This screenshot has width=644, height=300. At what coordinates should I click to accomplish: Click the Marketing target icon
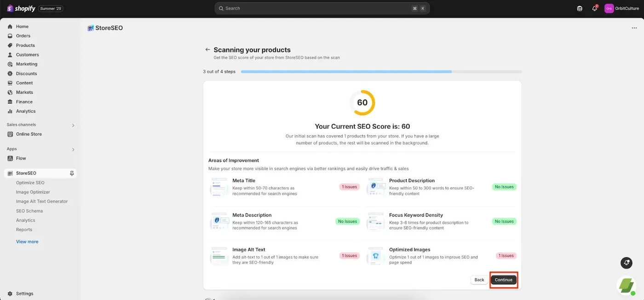(10, 64)
